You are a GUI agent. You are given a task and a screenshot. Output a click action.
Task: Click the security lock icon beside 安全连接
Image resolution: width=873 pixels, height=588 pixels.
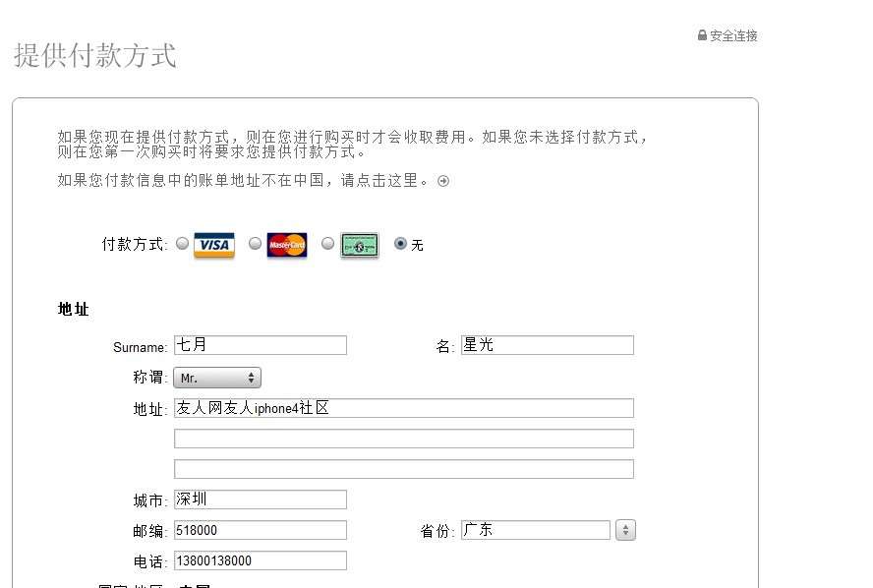(701, 35)
